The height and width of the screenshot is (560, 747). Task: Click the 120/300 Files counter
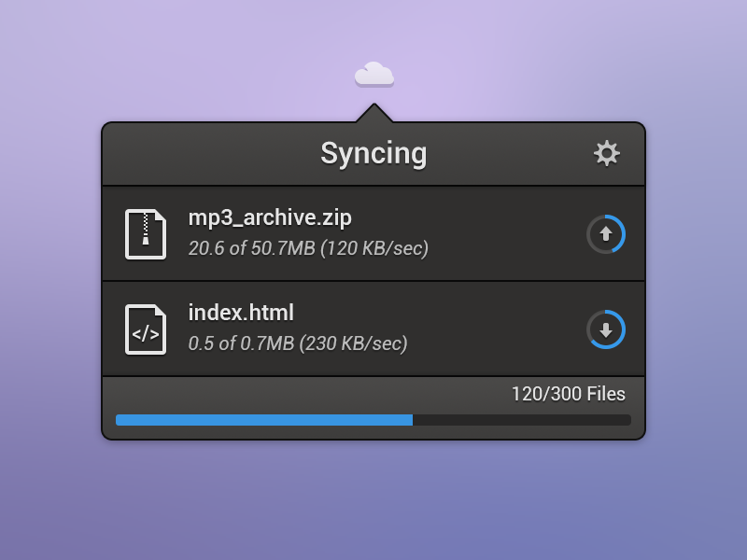pos(568,394)
